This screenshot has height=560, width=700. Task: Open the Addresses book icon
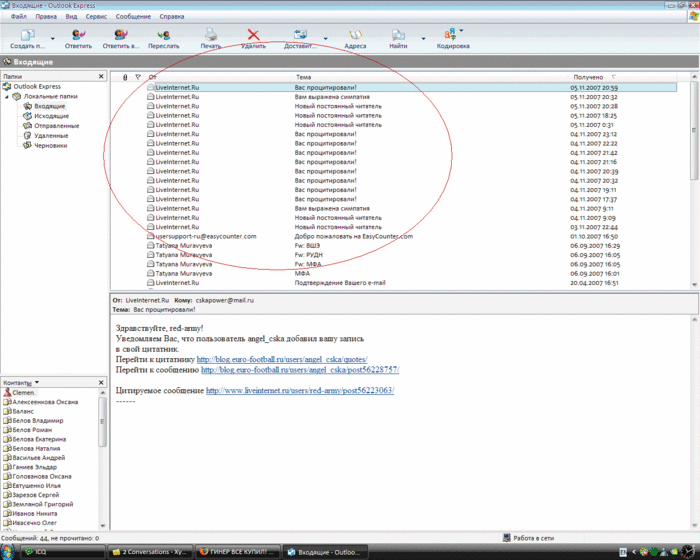click(355, 35)
